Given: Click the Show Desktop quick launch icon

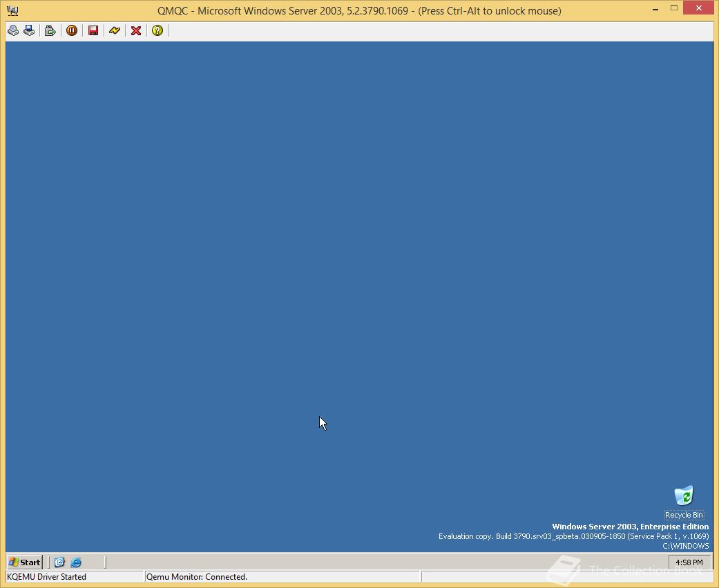Looking at the screenshot, I should point(59,562).
